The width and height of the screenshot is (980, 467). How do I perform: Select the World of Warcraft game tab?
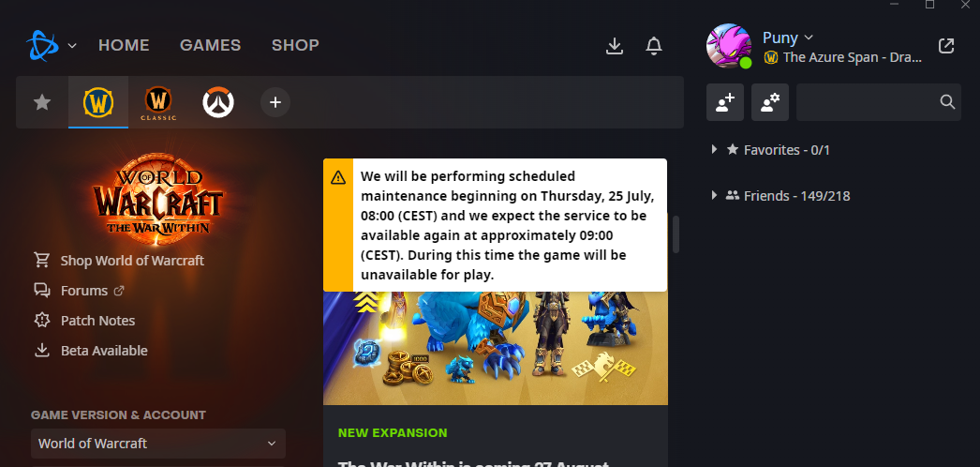coord(98,102)
